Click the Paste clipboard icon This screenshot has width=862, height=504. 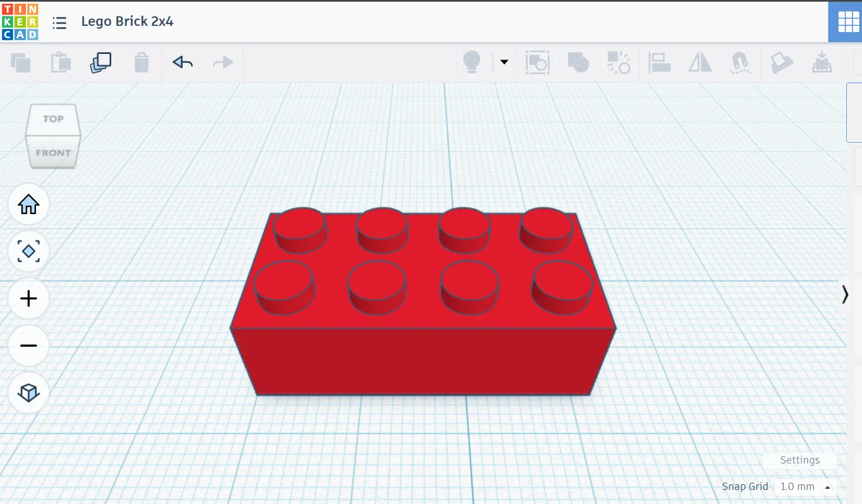point(61,62)
